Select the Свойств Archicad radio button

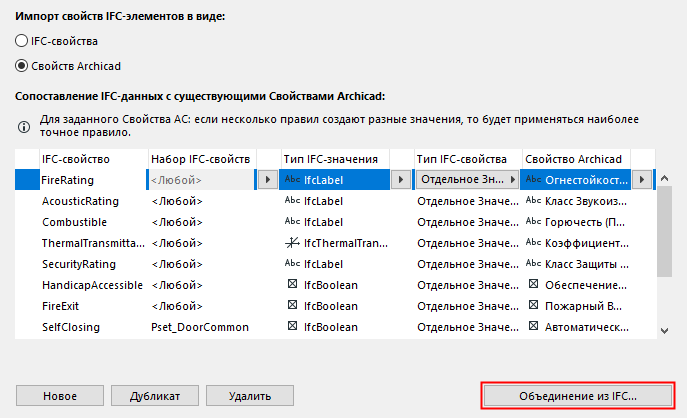coord(22,66)
